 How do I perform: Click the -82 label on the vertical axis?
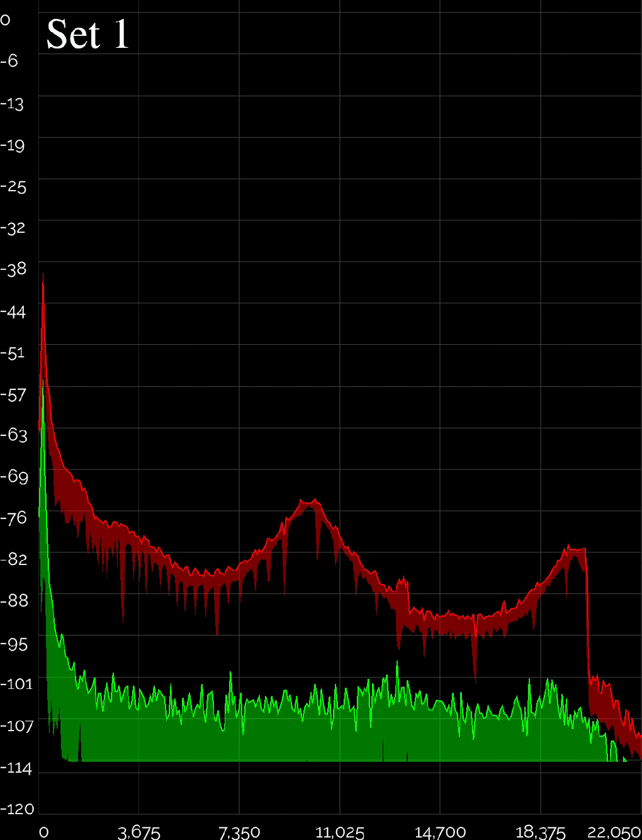pyautogui.click(x=14, y=559)
